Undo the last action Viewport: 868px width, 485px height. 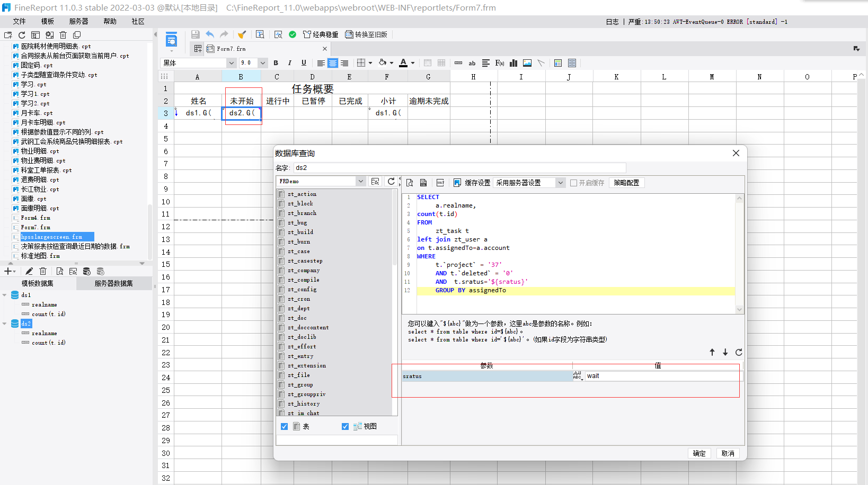coord(210,34)
